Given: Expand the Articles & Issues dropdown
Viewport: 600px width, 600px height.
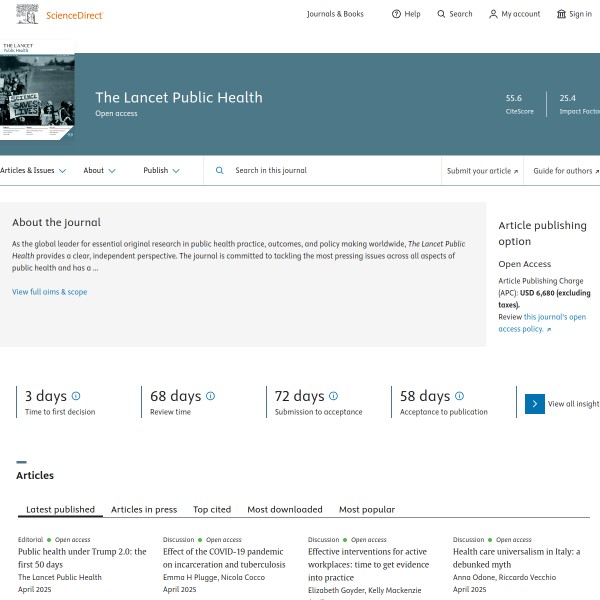Looking at the screenshot, I should coord(33,171).
